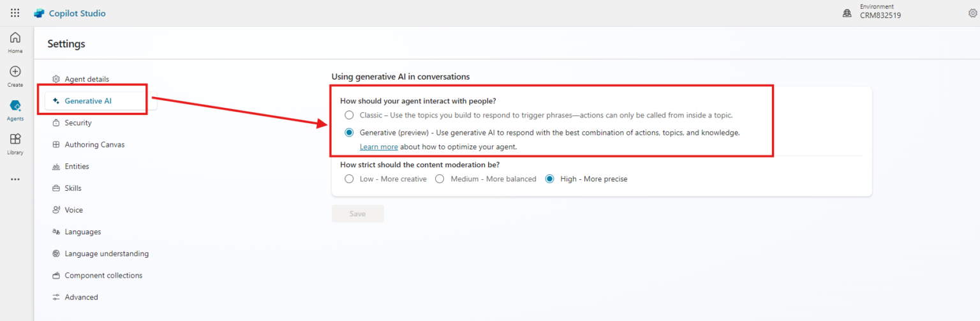The image size is (980, 321).
Task: Choose High - More precise moderation
Action: coord(549,179)
